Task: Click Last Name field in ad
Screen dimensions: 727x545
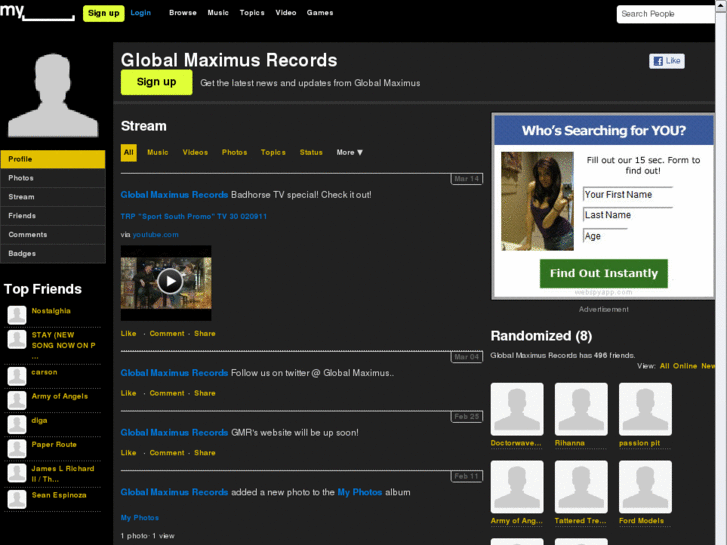Action: pos(627,215)
